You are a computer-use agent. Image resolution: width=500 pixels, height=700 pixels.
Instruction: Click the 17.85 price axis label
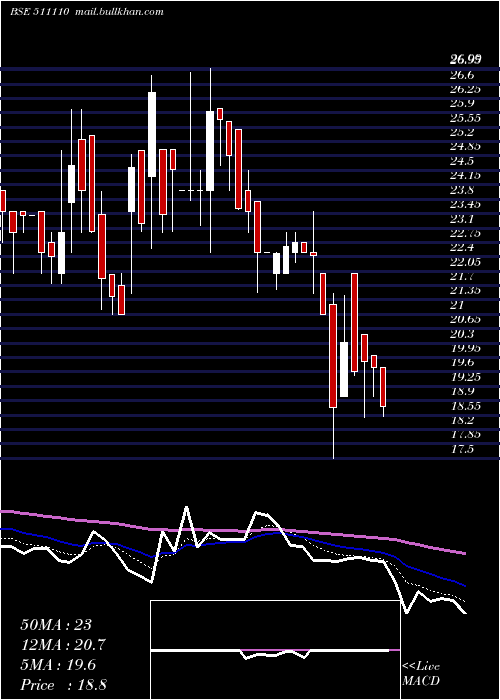465,434
